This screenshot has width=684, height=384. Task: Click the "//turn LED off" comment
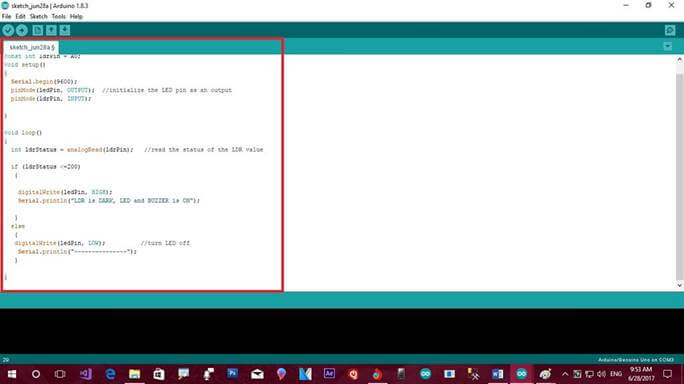165,243
